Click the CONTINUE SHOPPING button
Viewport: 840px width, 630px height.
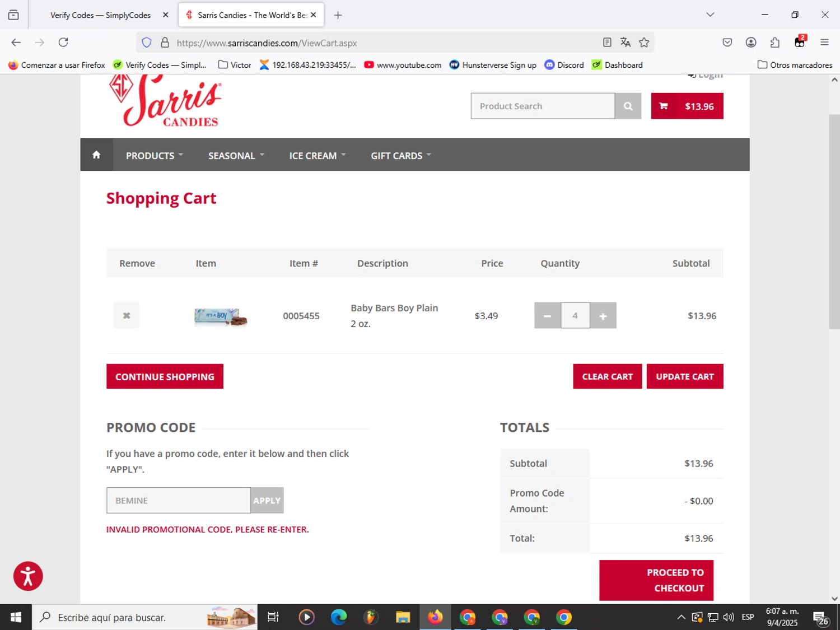click(165, 376)
